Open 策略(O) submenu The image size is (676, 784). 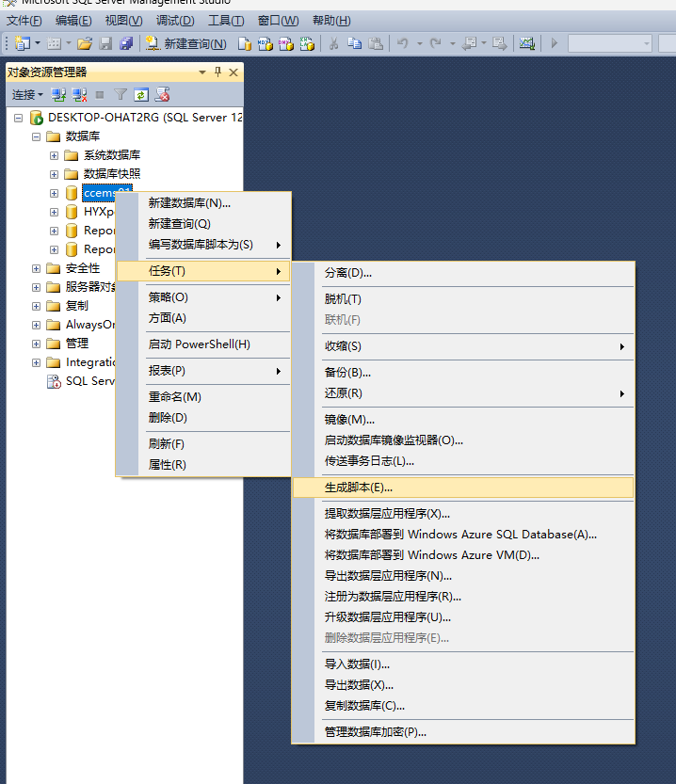click(x=204, y=297)
